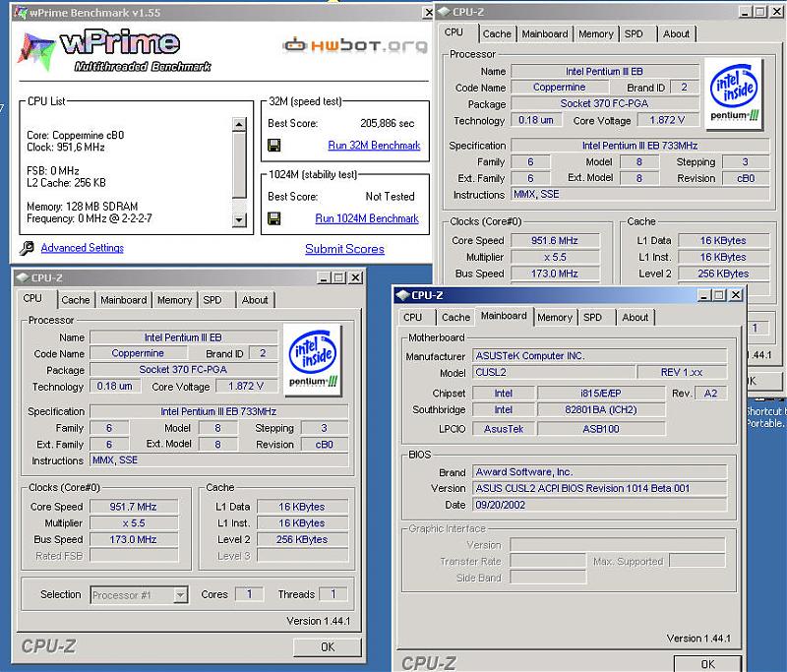The height and width of the screenshot is (672, 787).
Task: Click OK in the bottom-left CPU-Z window
Action: coord(328,647)
